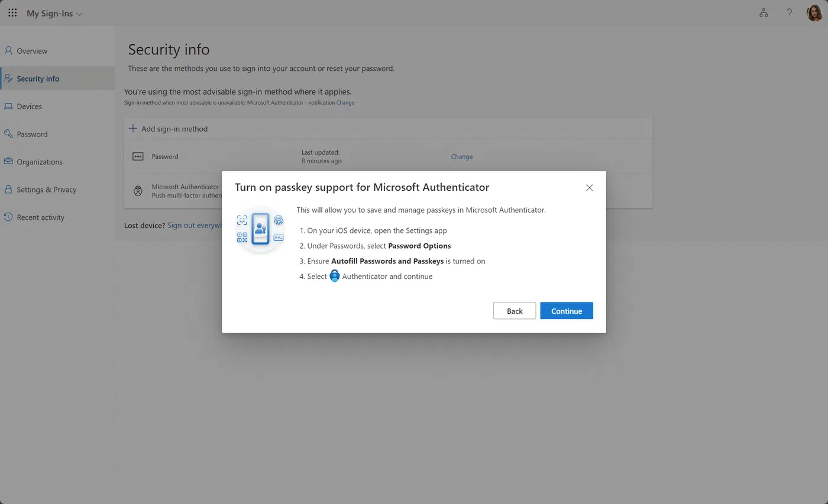
Task: Click the Back button in dialog
Action: coord(515,311)
